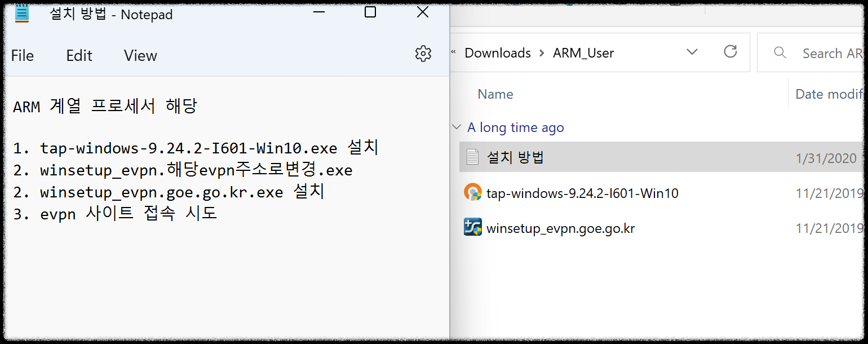The width and height of the screenshot is (868, 344).
Task: Show hidden breadcrumb path chevrons
Action: point(453,52)
